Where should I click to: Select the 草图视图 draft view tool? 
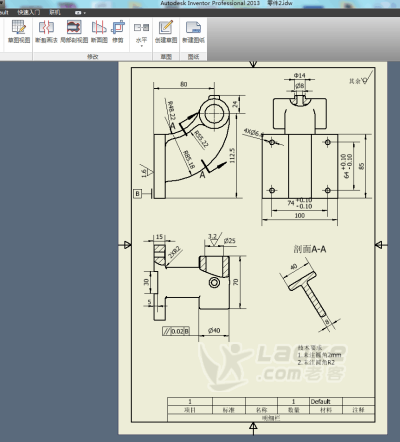[19, 31]
